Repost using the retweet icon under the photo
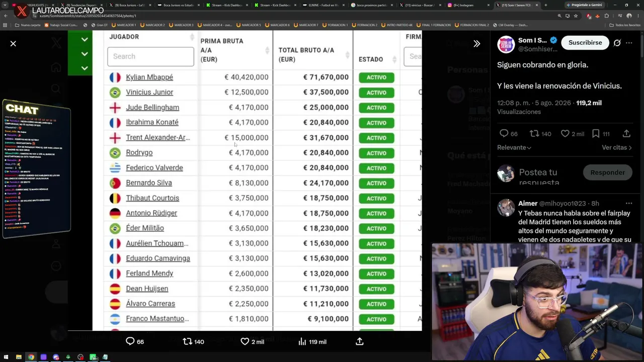The image size is (644, 362). tap(187, 341)
